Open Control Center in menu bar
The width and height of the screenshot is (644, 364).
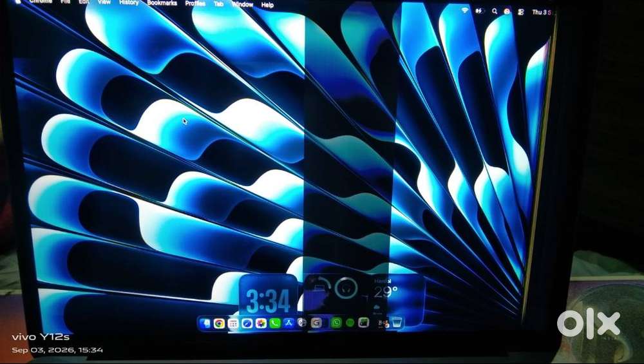point(520,12)
